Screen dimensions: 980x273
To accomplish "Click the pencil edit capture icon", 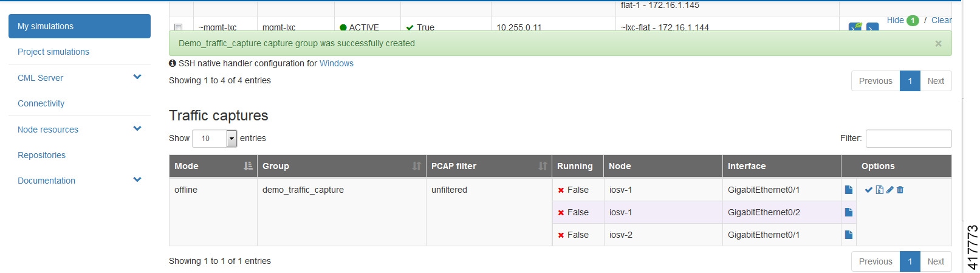I will 890,190.
